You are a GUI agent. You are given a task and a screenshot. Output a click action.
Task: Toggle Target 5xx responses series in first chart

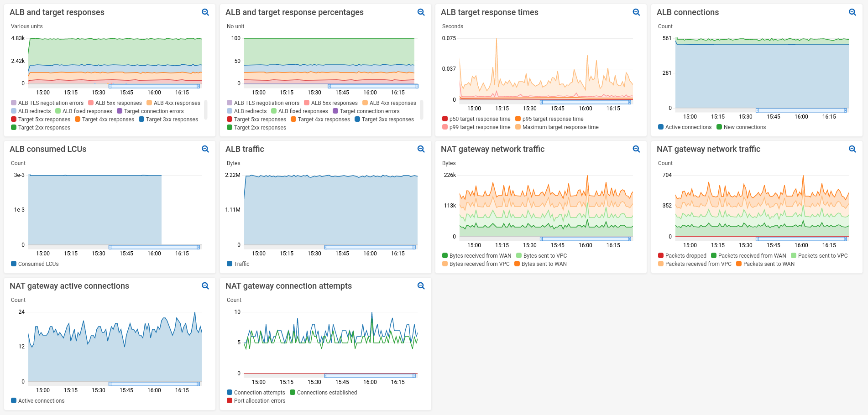41,119
